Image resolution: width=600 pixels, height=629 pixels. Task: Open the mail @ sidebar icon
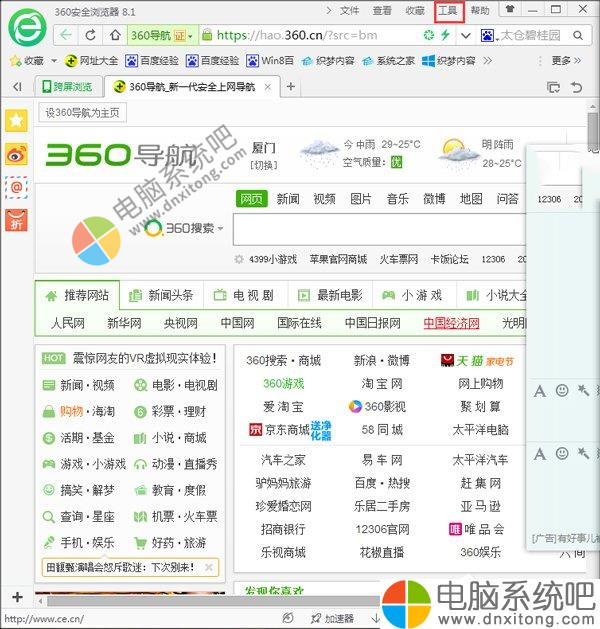click(x=16, y=187)
